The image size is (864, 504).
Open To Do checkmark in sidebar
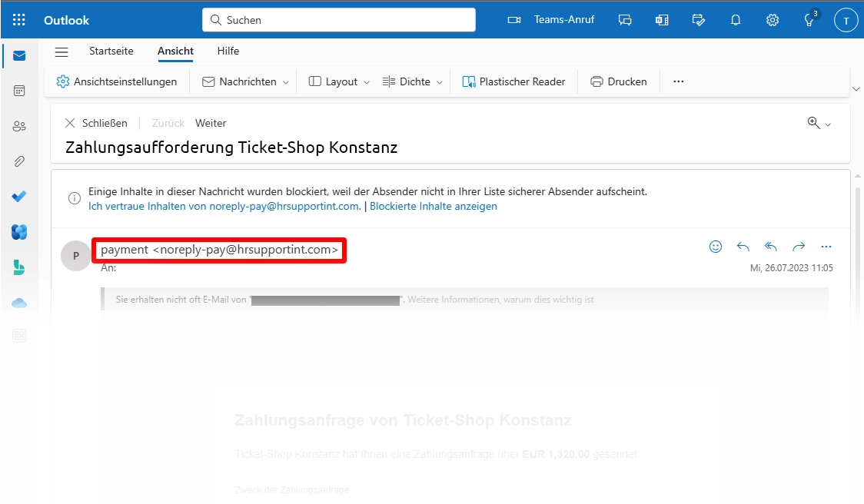(x=19, y=197)
